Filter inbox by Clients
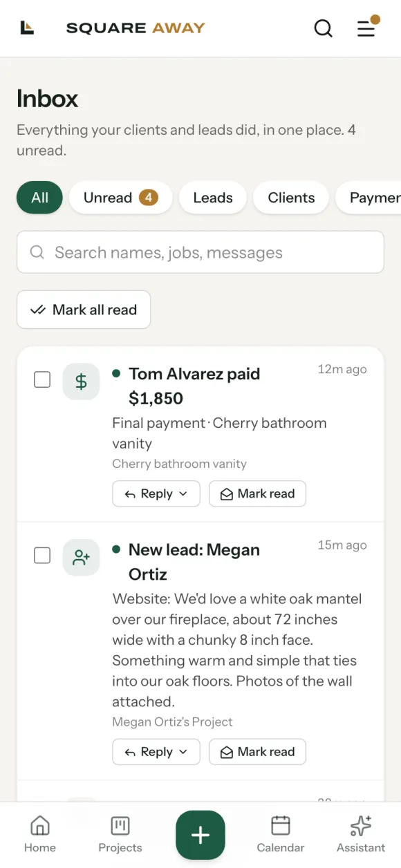 pyautogui.click(x=291, y=198)
